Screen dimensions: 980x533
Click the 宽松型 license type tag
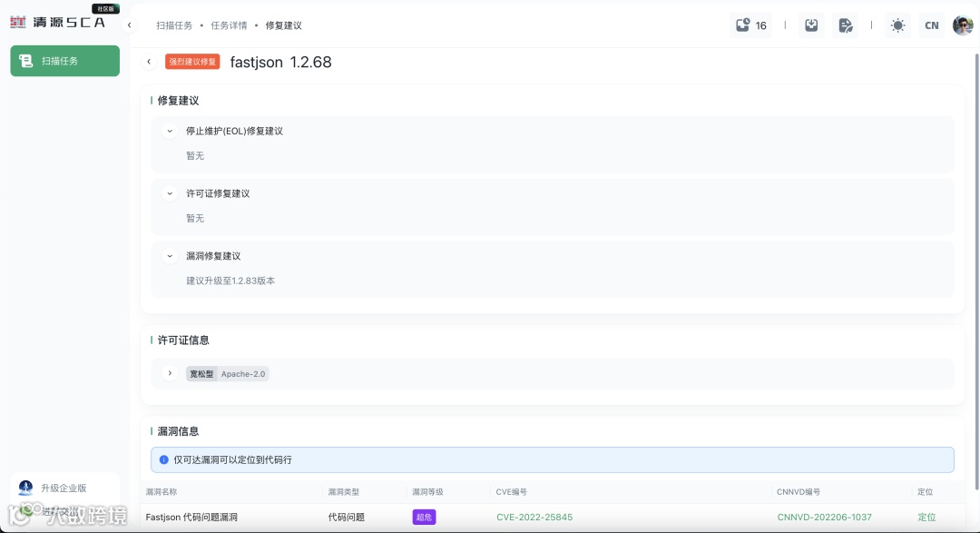pos(201,374)
